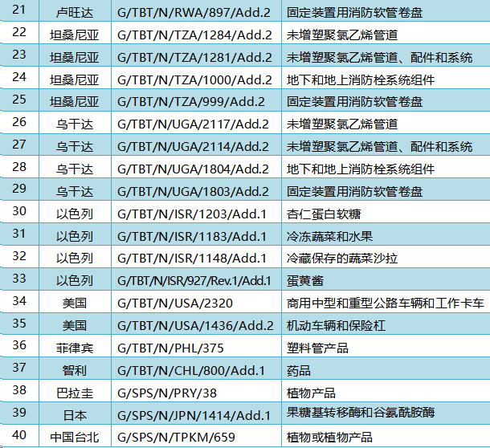Screen dimensions: 490x448
Task: Select cell G/SPS/N/PRY/38
Action: click(196, 391)
